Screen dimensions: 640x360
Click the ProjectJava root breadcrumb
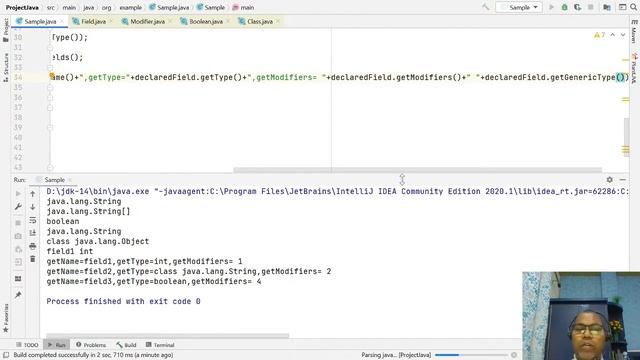[x=22, y=7]
